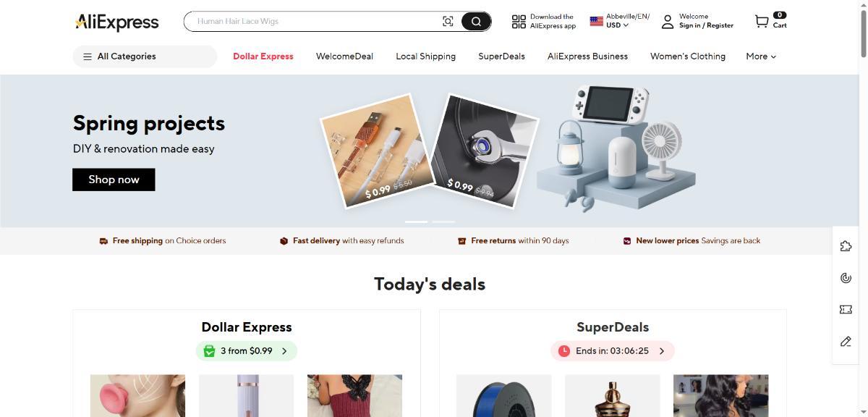Click the AliExpress logo
This screenshot has width=868, height=417.
coord(116,22)
